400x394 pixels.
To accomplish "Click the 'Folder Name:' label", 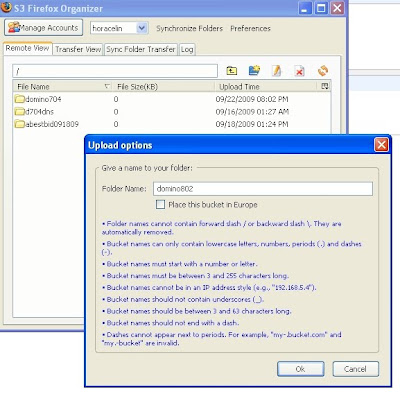I will pos(124,189).
